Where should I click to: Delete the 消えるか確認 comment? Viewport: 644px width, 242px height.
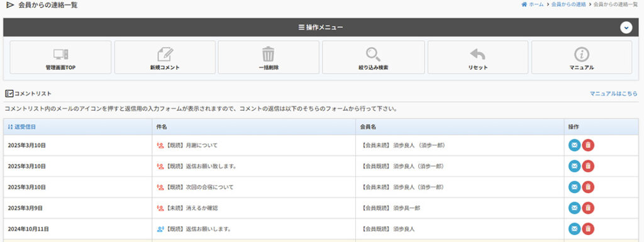[x=588, y=208]
